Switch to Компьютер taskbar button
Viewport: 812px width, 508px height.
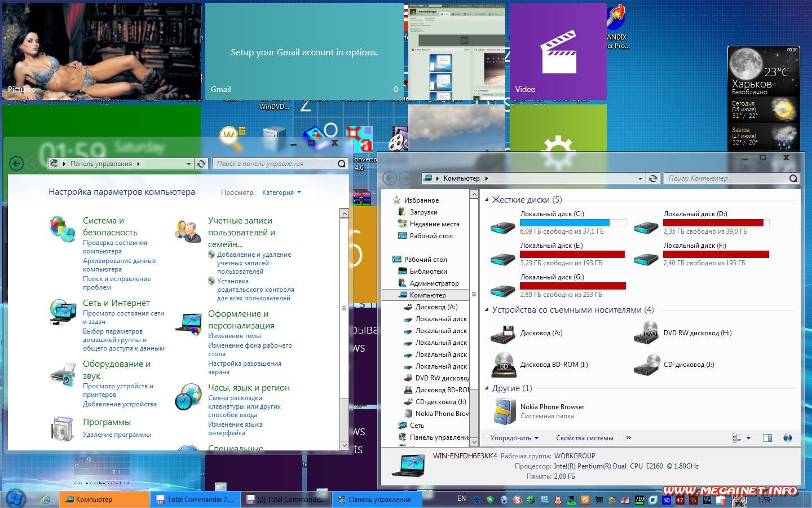pos(104,500)
